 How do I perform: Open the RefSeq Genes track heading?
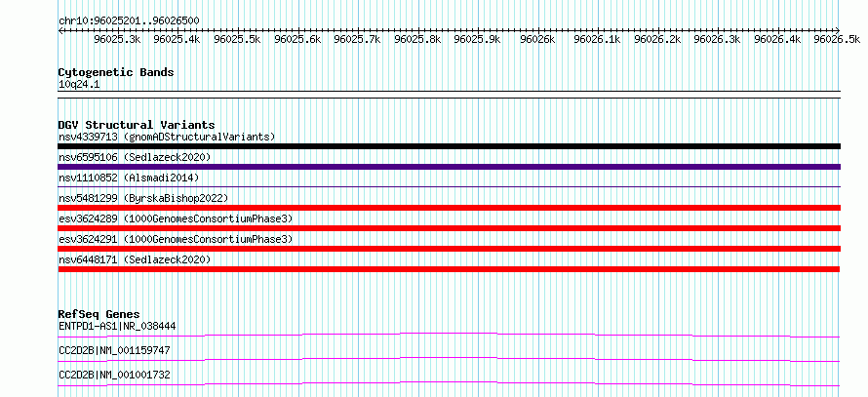point(99,314)
